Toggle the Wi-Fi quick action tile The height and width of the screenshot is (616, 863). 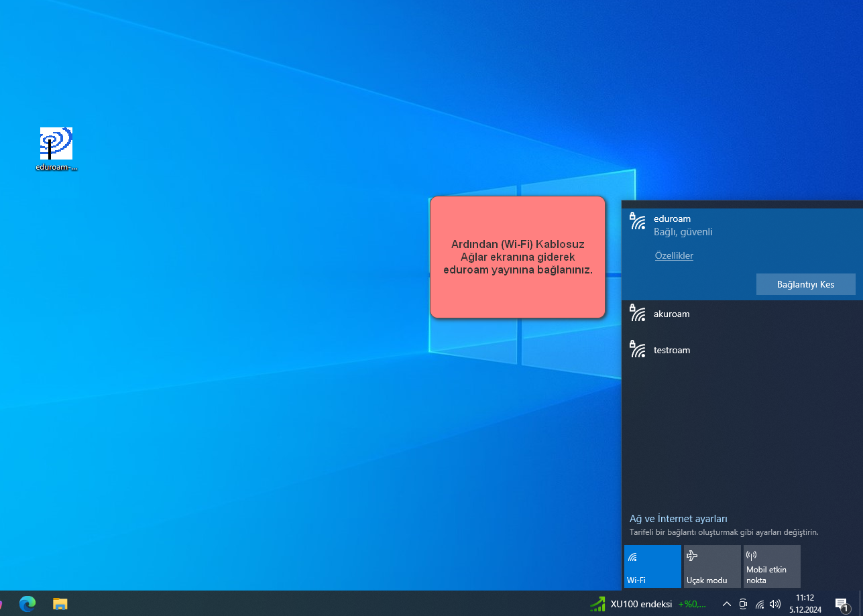[x=652, y=566]
